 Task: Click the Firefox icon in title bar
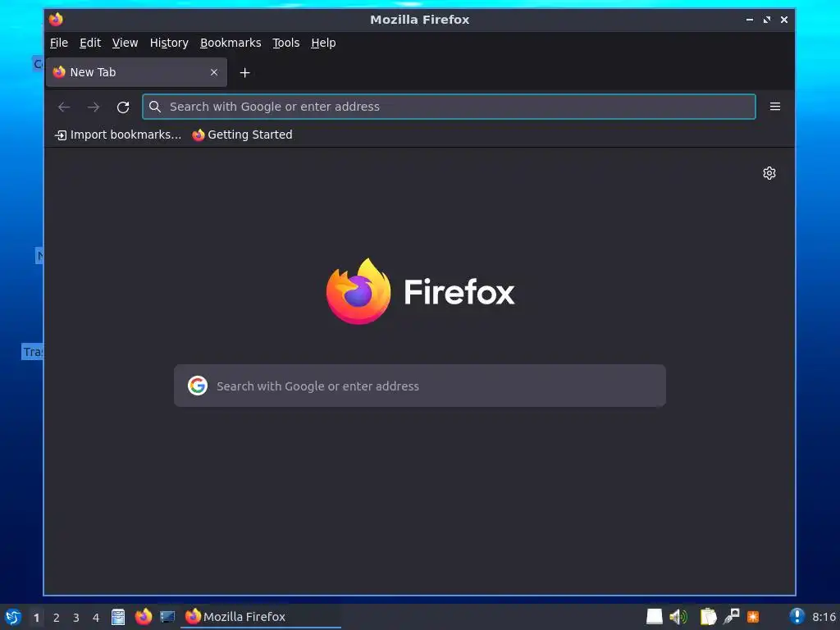56,20
